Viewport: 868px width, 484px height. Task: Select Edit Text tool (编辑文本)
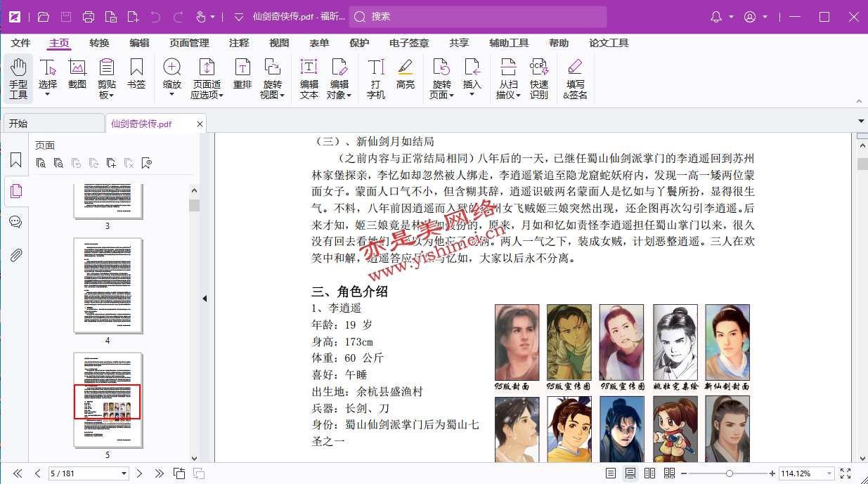(x=309, y=78)
